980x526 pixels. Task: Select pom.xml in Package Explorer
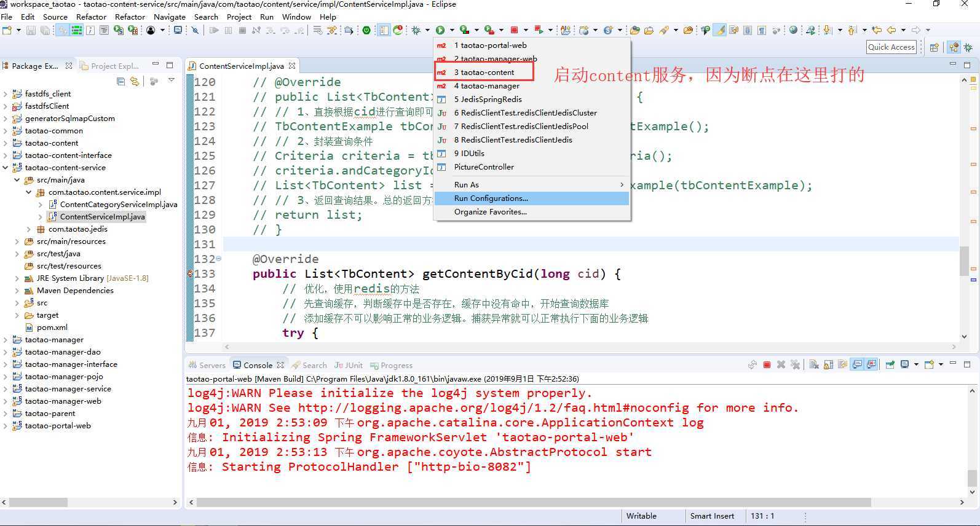point(52,328)
